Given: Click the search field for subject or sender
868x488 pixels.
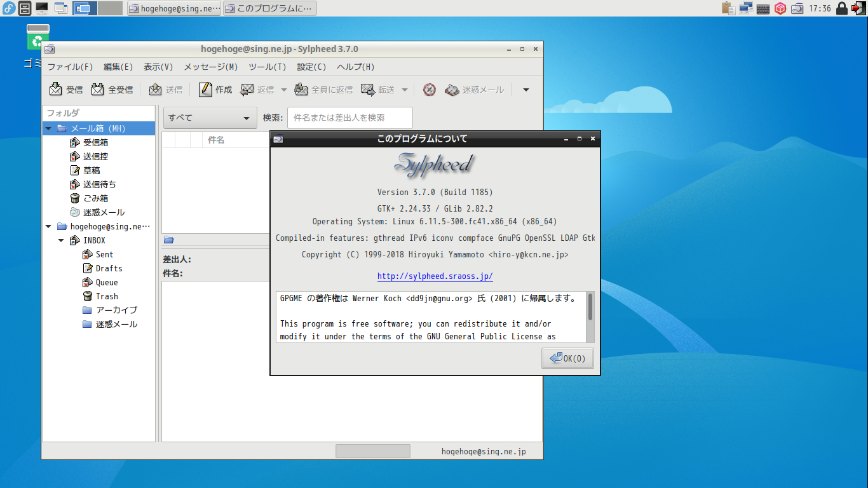Looking at the screenshot, I should (349, 118).
